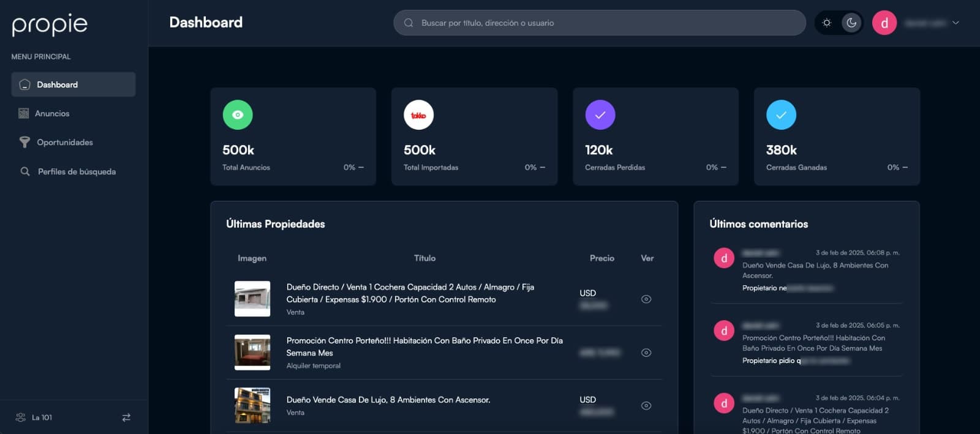
Task: Open the Dashboard menu item
Action: tap(73, 84)
